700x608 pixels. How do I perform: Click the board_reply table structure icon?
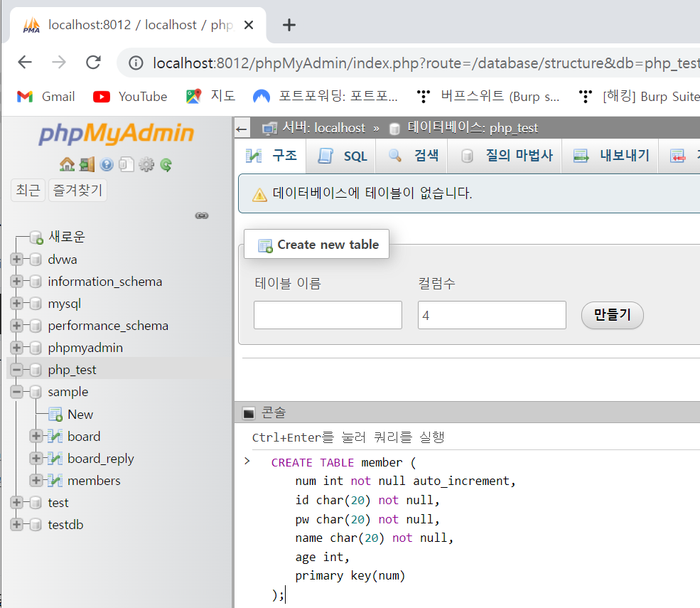[55, 459]
